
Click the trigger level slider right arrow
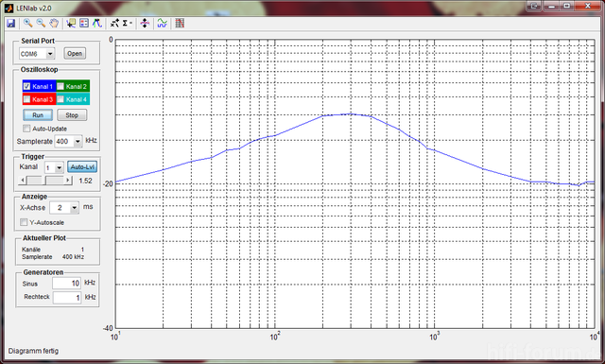pyautogui.click(x=68, y=180)
